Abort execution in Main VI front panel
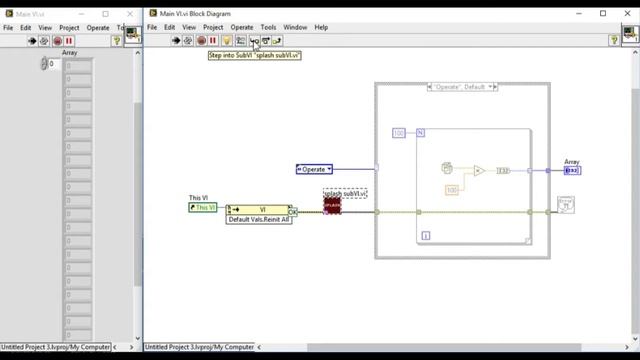Screen dimensions: 640x360 [58, 41]
